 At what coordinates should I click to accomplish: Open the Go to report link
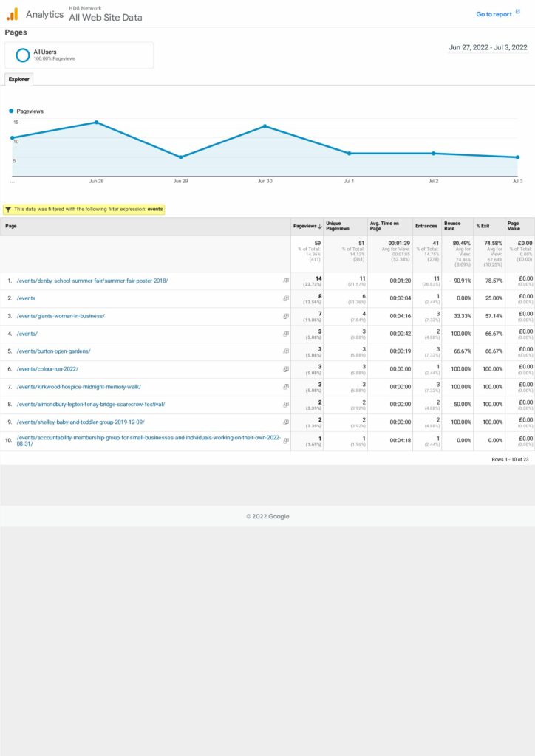pos(494,14)
